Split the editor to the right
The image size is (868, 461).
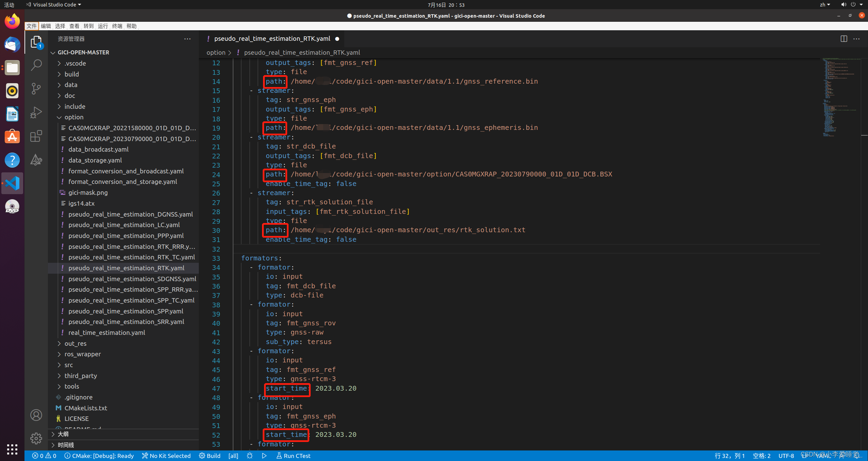pos(844,39)
